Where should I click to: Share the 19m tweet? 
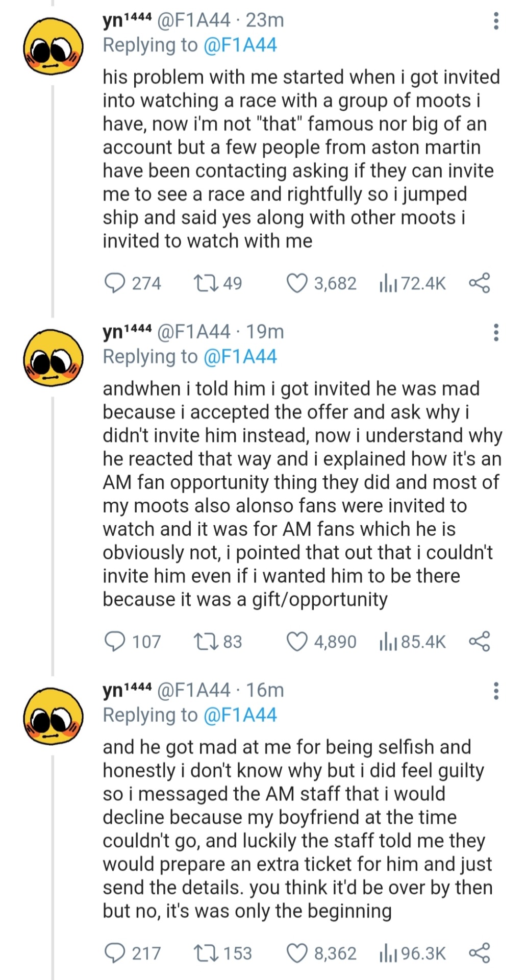click(x=479, y=641)
